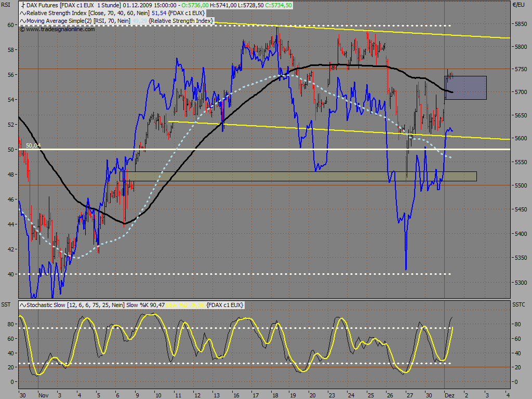The image size is (532, 399).
Task: Click the 50,04 horizontal line value label
Action: tap(33, 145)
